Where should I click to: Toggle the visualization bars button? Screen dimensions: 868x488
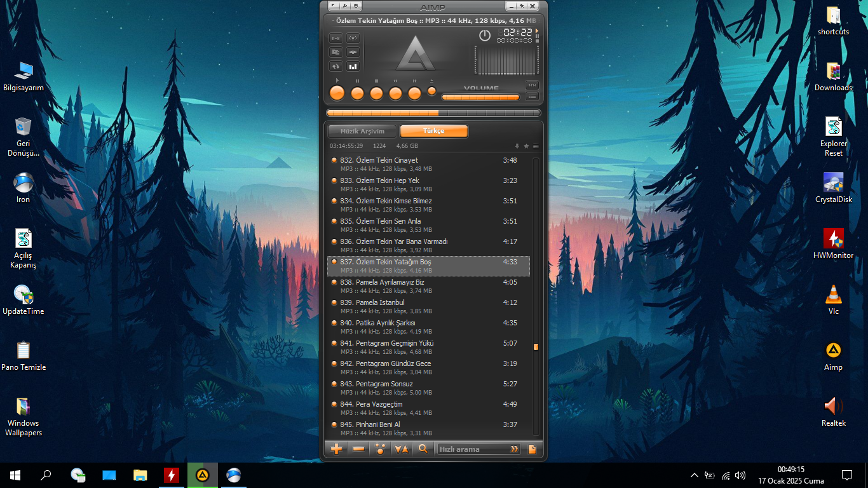[x=353, y=66]
